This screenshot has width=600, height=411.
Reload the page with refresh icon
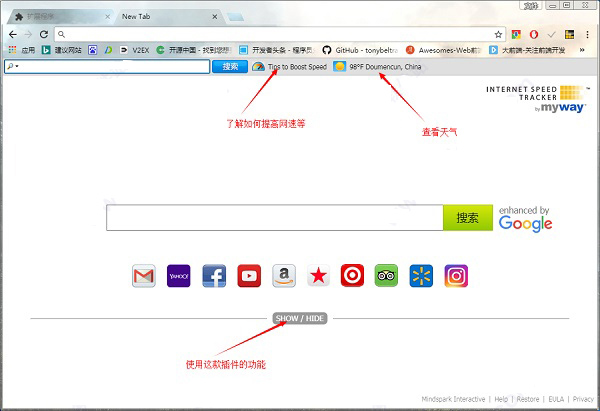tap(44, 34)
